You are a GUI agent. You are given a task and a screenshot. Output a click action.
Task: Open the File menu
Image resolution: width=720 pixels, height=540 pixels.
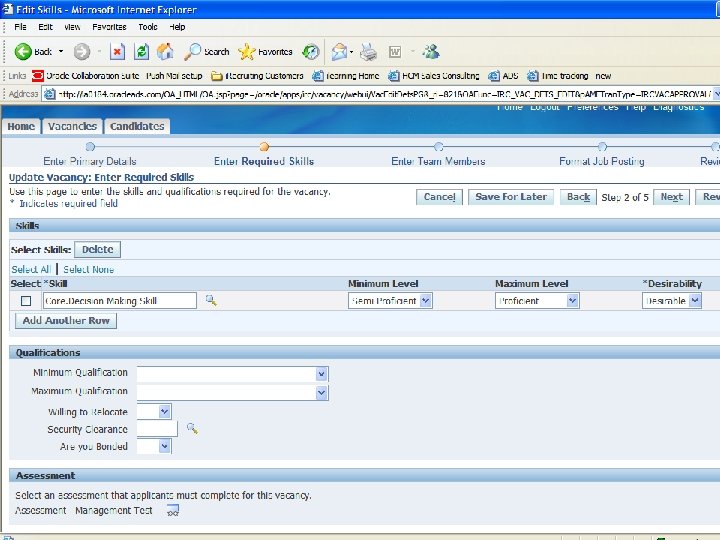pyautogui.click(x=20, y=27)
